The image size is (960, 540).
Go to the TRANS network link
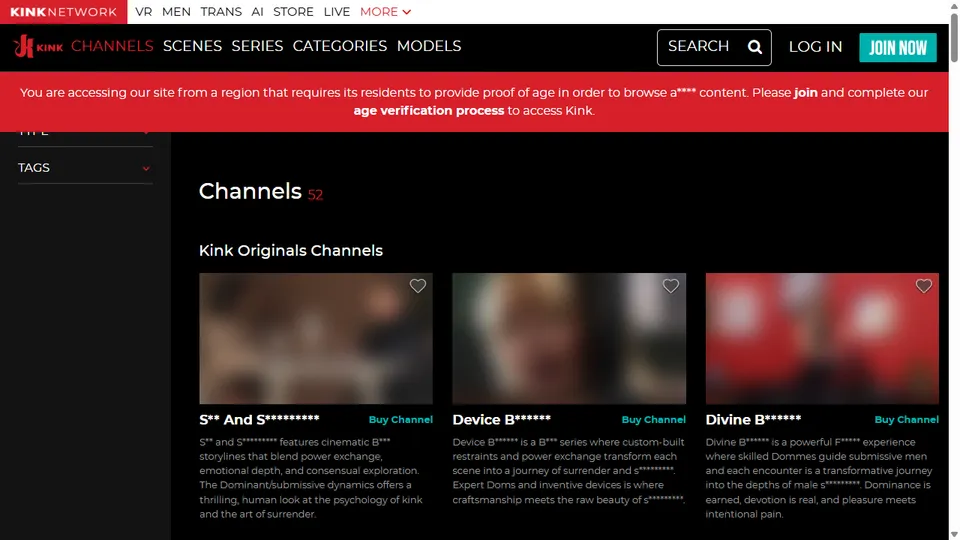221,12
